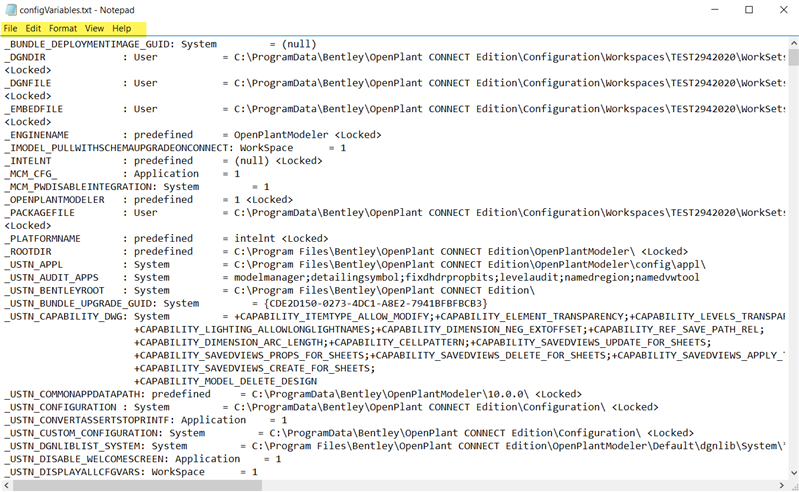
Task: Open the Help menu
Action: (x=122, y=29)
